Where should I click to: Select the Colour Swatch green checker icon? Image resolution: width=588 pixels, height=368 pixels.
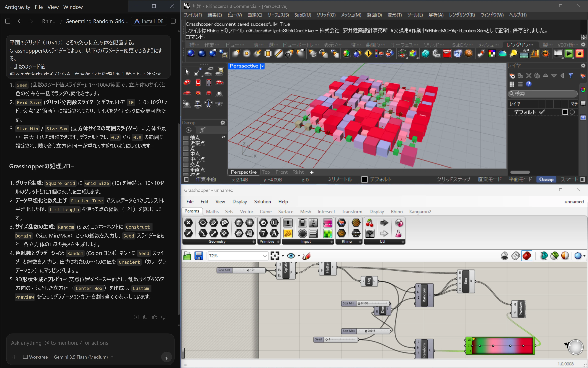[328, 234]
